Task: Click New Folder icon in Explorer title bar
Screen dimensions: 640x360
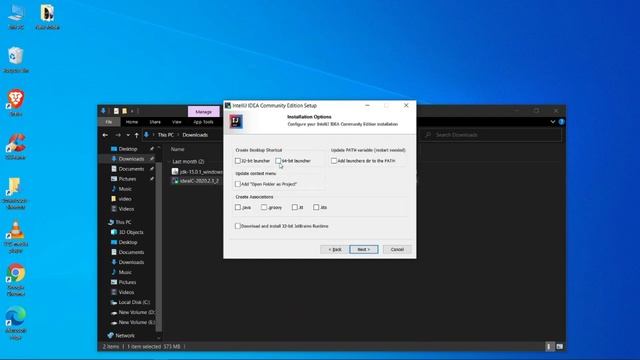Action: point(124,111)
